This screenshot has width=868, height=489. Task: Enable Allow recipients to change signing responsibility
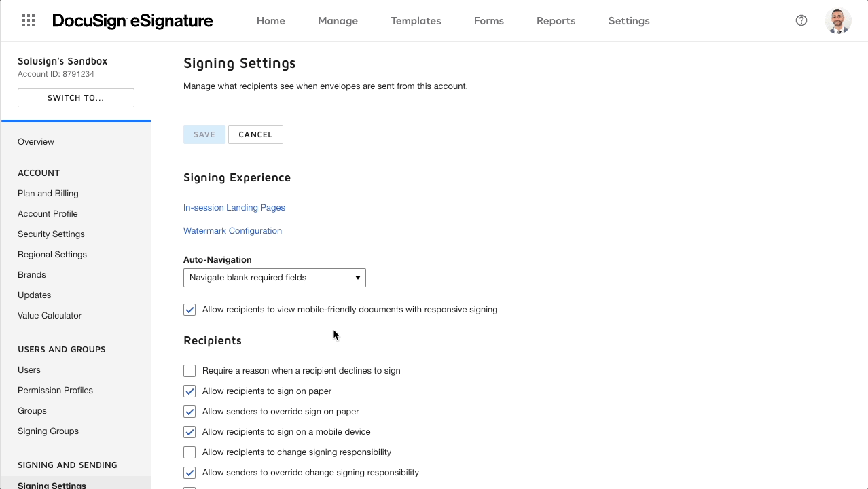[x=189, y=452]
